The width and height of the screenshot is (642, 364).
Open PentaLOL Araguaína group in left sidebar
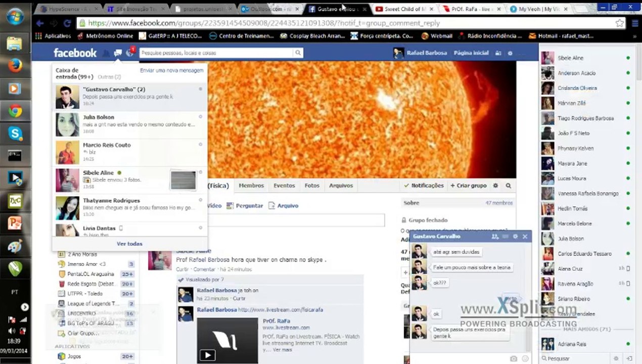(90, 274)
